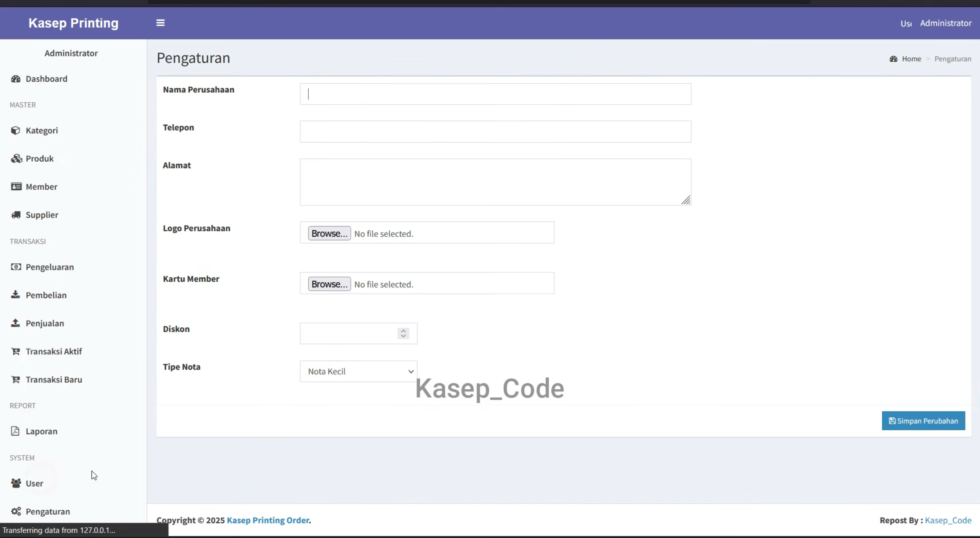Click the Pengeluaran money icon

[16, 267]
